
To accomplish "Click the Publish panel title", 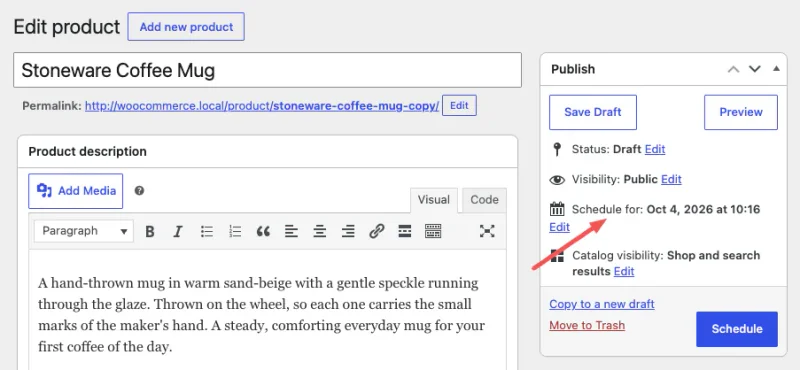I will 573,69.
